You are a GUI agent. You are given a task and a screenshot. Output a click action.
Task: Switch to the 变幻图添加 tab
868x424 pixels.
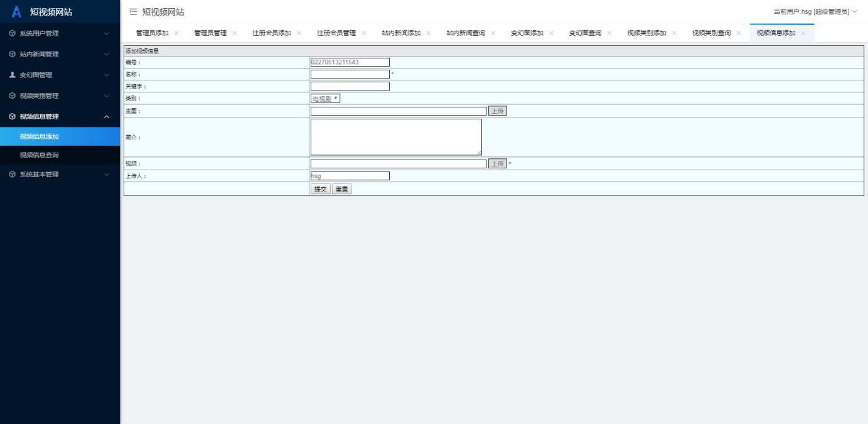pos(527,33)
